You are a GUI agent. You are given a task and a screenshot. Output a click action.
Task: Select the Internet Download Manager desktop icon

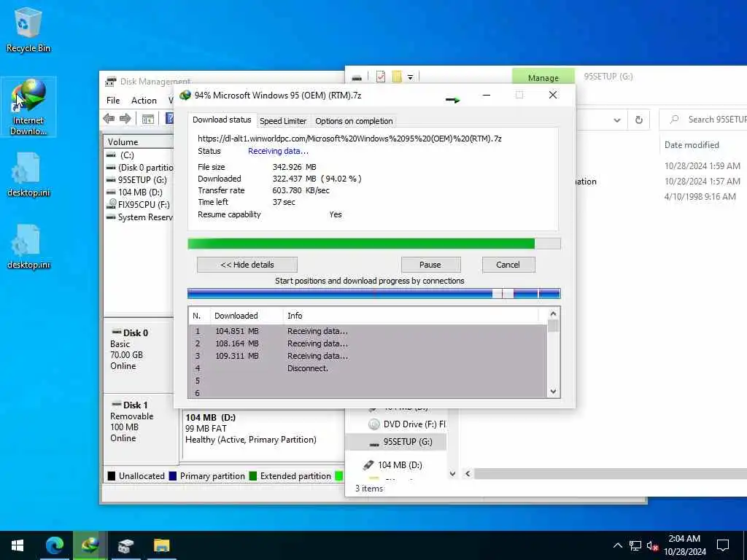coord(28,106)
